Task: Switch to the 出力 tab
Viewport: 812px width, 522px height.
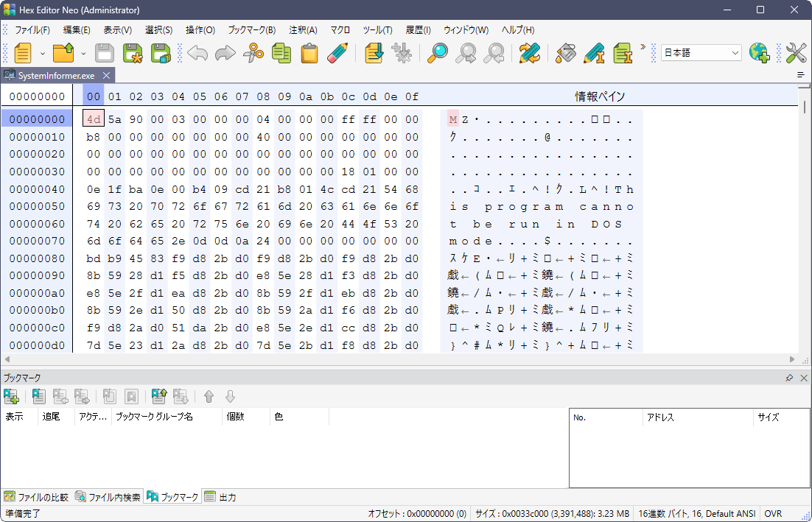Action: pyautogui.click(x=220, y=497)
